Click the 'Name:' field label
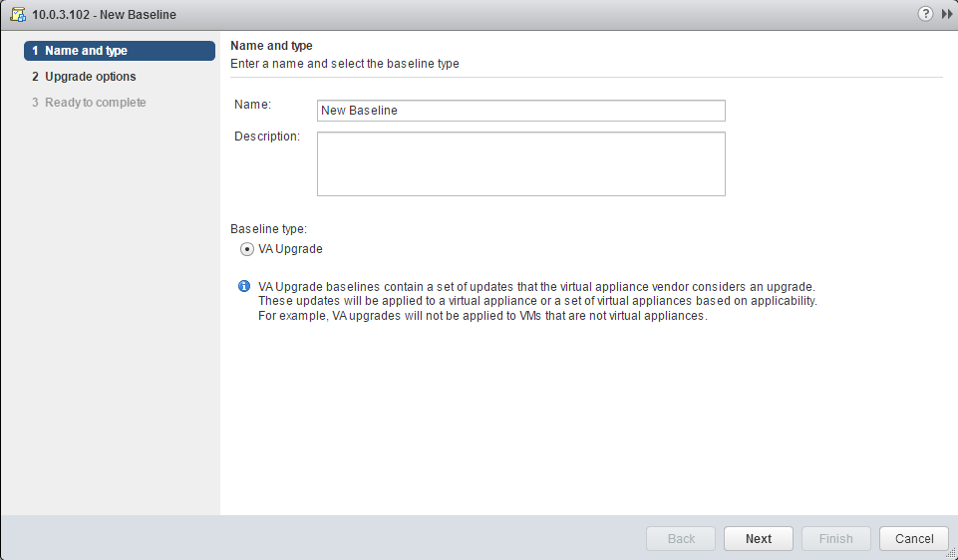Image resolution: width=958 pixels, height=560 pixels. click(x=252, y=105)
